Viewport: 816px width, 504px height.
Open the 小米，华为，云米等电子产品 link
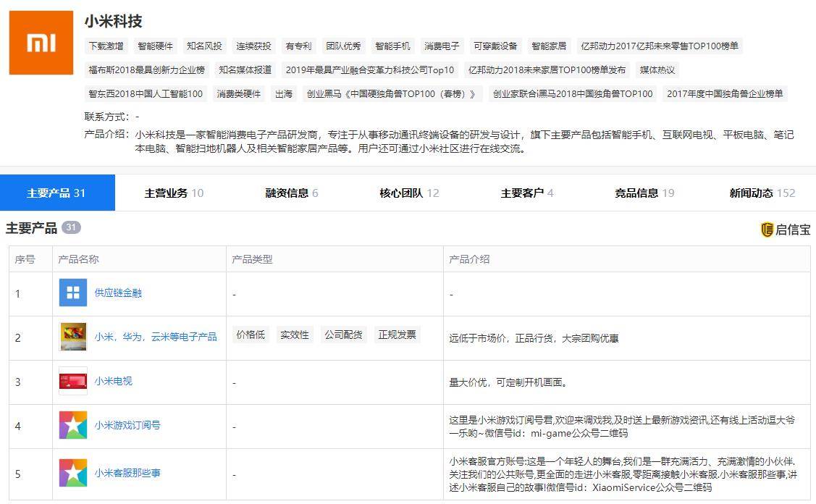click(x=156, y=337)
